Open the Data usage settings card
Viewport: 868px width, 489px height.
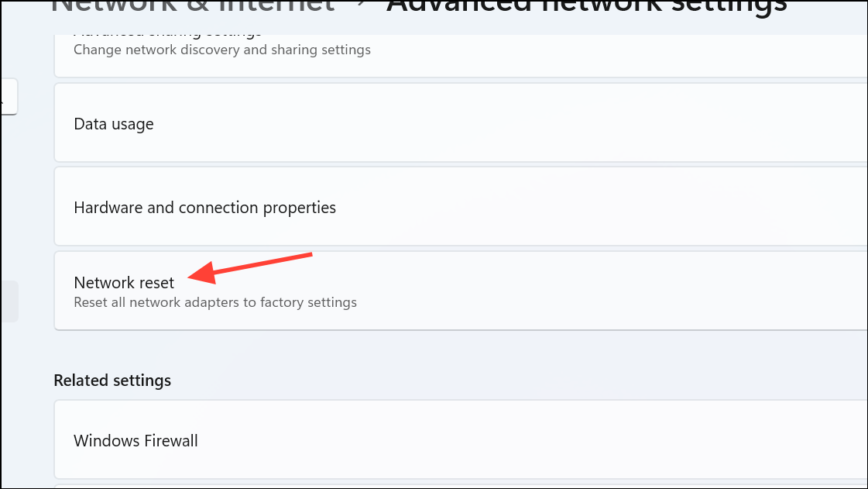tap(461, 123)
